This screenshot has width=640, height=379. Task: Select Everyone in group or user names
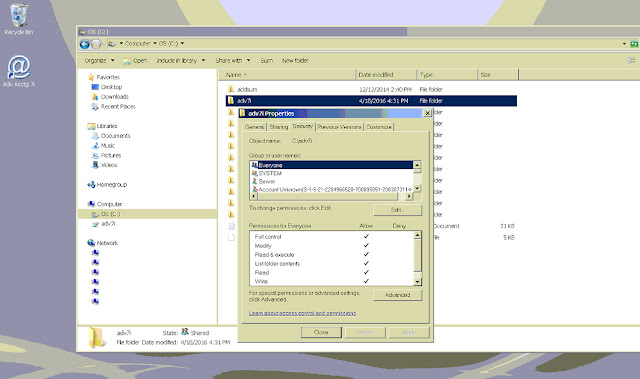tap(332, 165)
